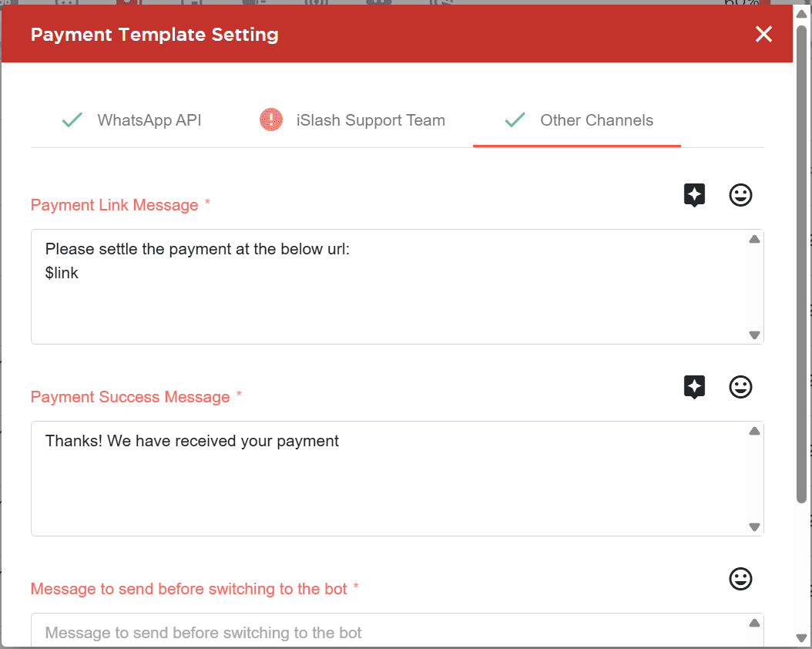Open emoji picker for switching-to-bot message
The width and height of the screenshot is (812, 649).
[x=740, y=579]
